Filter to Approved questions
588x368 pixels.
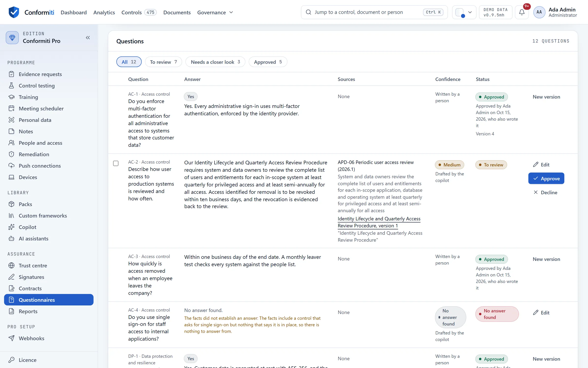(x=268, y=62)
